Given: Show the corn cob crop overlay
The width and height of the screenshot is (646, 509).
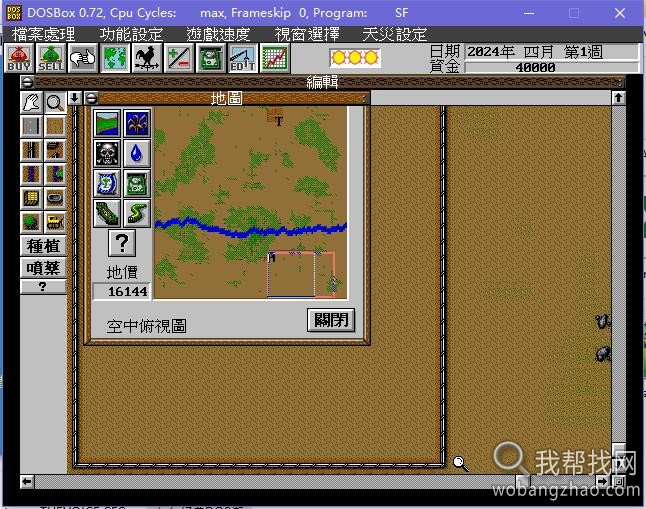Looking at the screenshot, I should click(107, 213).
